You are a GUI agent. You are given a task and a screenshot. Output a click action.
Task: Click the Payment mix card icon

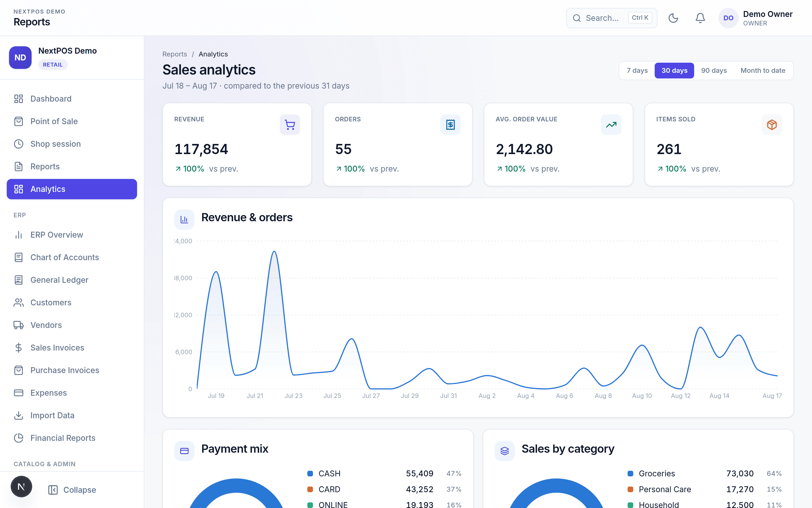(x=184, y=451)
